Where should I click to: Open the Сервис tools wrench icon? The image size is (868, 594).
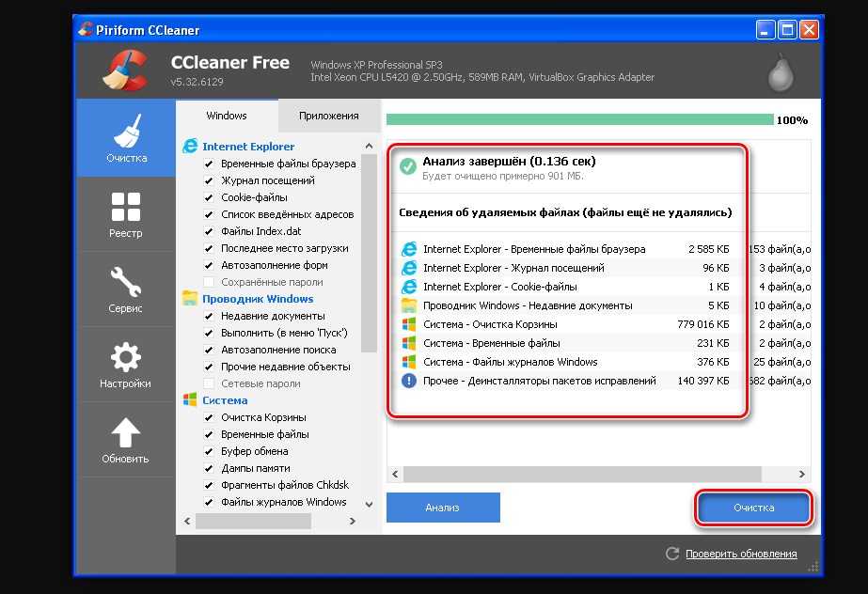(x=125, y=283)
